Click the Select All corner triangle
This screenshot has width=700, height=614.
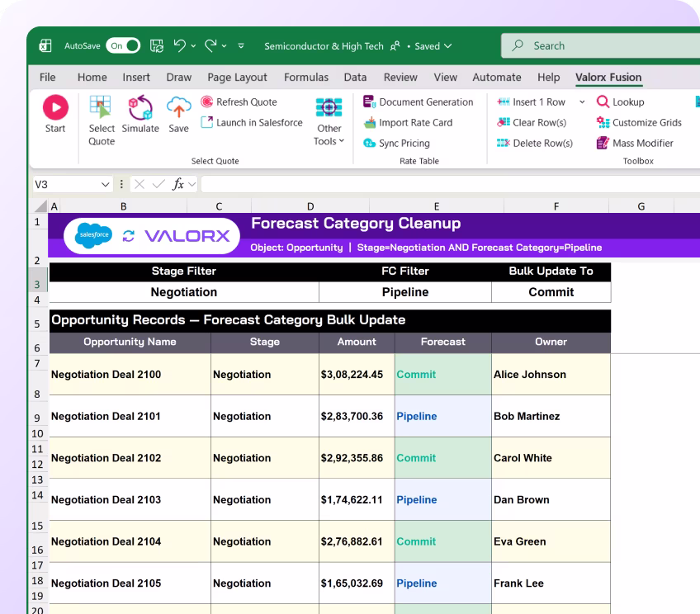tap(41, 205)
